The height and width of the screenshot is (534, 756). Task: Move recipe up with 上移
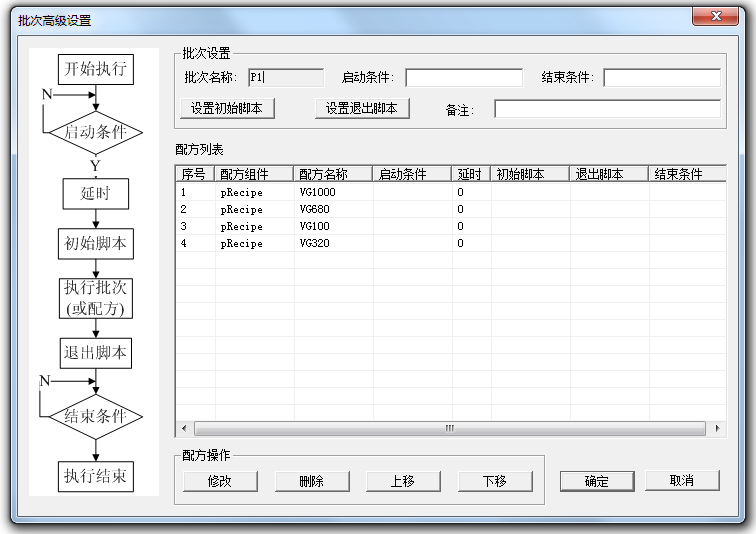[404, 481]
